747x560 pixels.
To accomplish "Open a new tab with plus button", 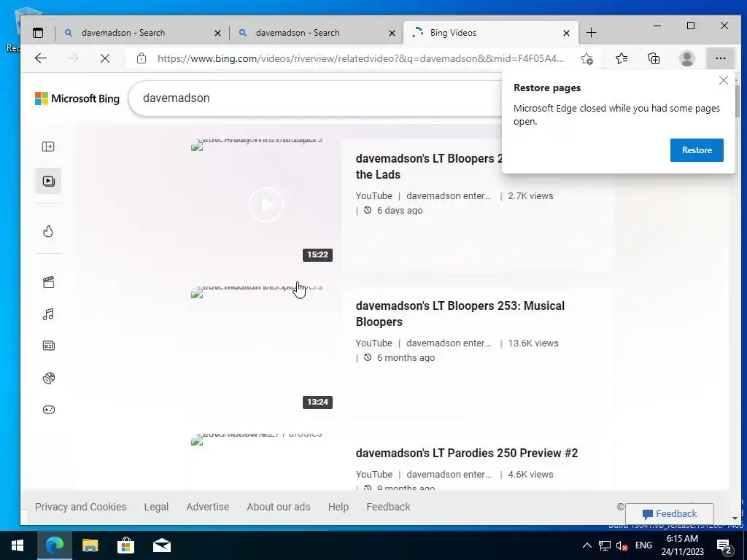I will tap(591, 33).
